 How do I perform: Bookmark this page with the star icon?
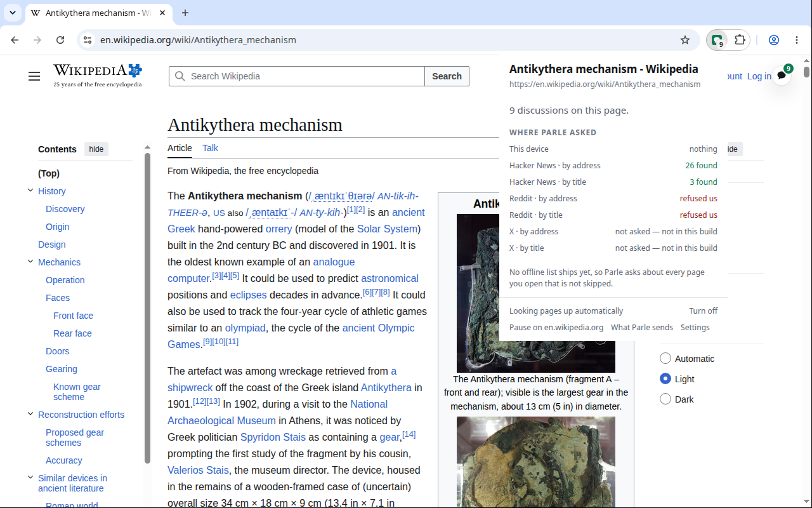click(x=685, y=40)
